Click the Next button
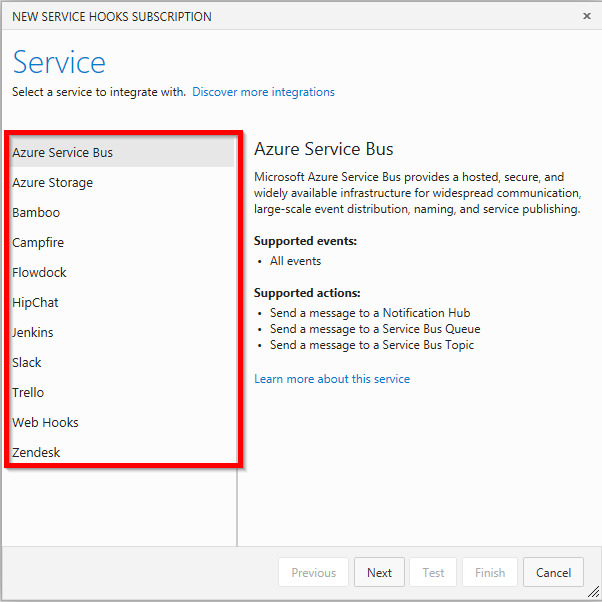Image resolution: width=602 pixels, height=602 pixels. [379, 572]
